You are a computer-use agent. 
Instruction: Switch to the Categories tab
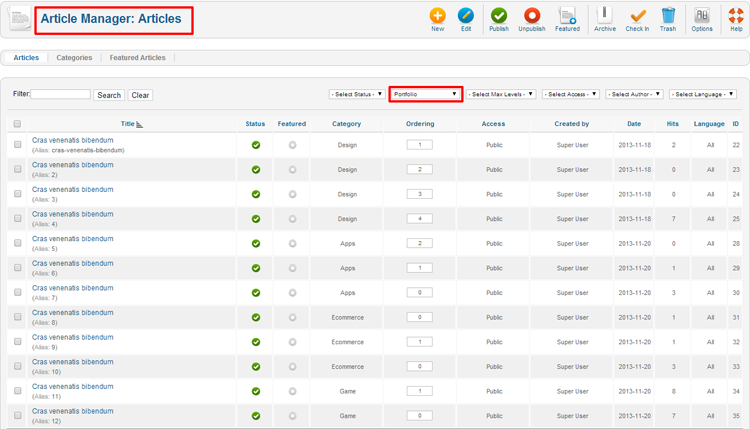click(74, 58)
